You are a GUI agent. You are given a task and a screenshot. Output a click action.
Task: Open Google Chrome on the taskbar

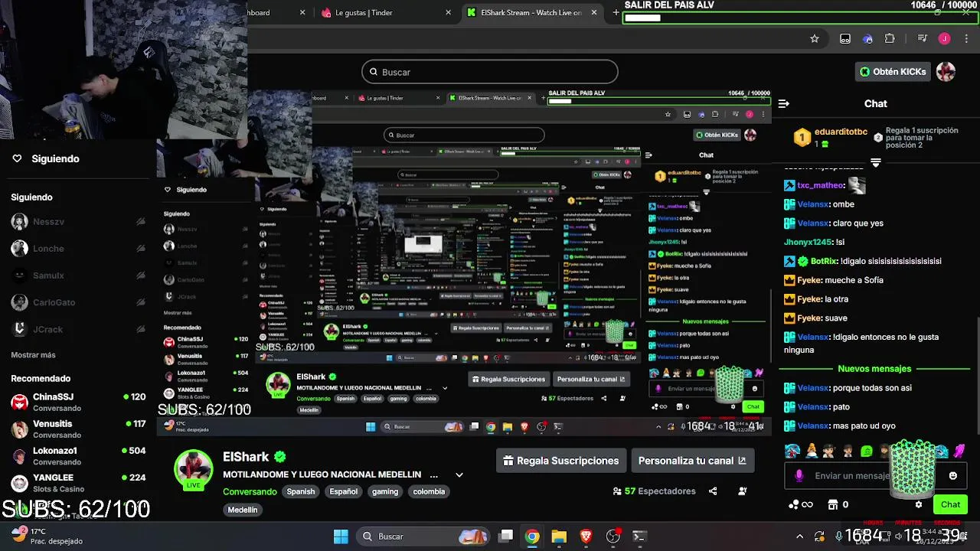point(531,536)
